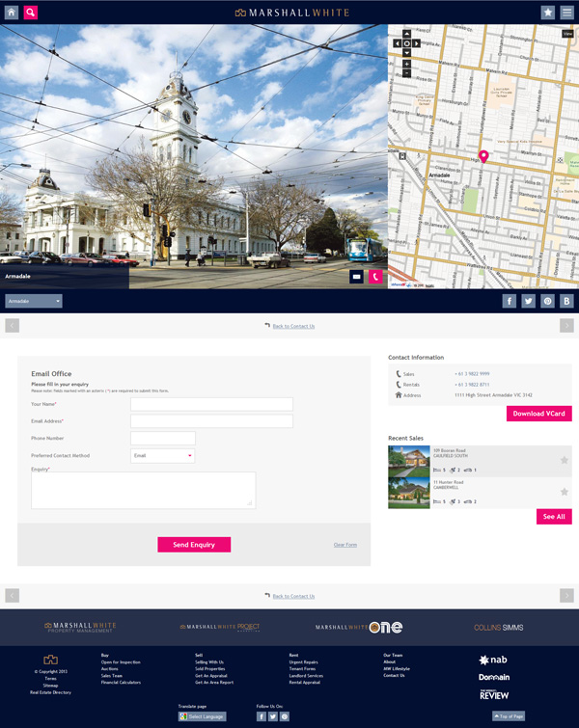579x728 pixels.
Task: Go to home via the house icon
Action: [x=12, y=13]
